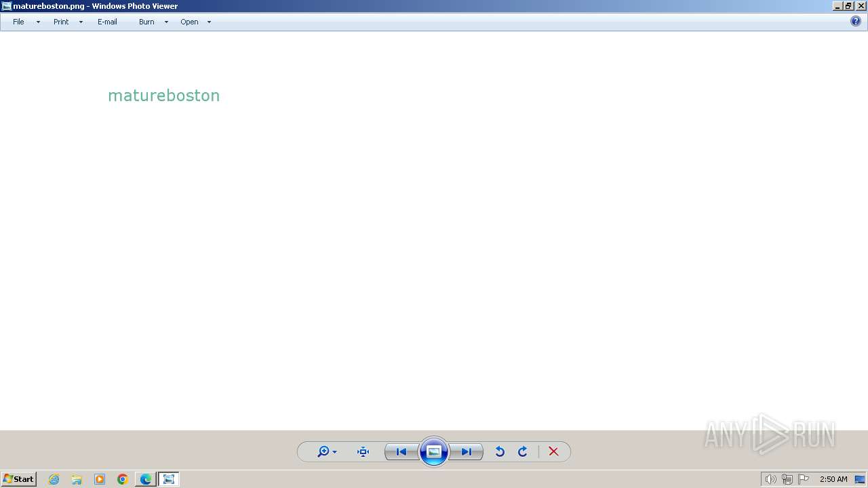The height and width of the screenshot is (488, 868).
Task: Play the slide show
Action: click(434, 451)
